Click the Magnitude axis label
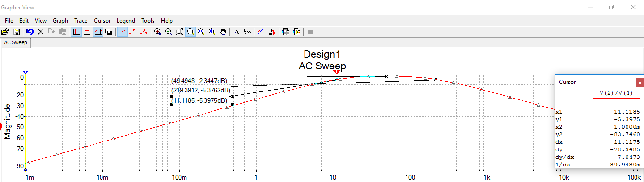644x182 pixels. [x=8, y=122]
